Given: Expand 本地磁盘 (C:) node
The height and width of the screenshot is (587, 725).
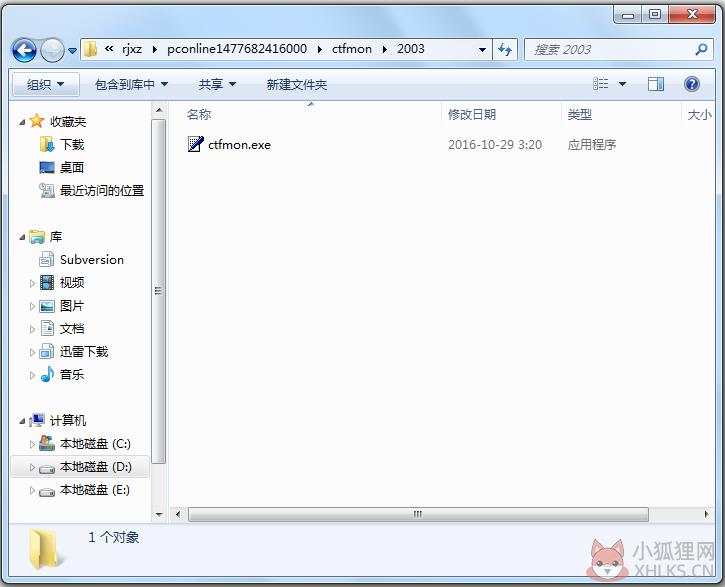Looking at the screenshot, I should (x=32, y=444).
